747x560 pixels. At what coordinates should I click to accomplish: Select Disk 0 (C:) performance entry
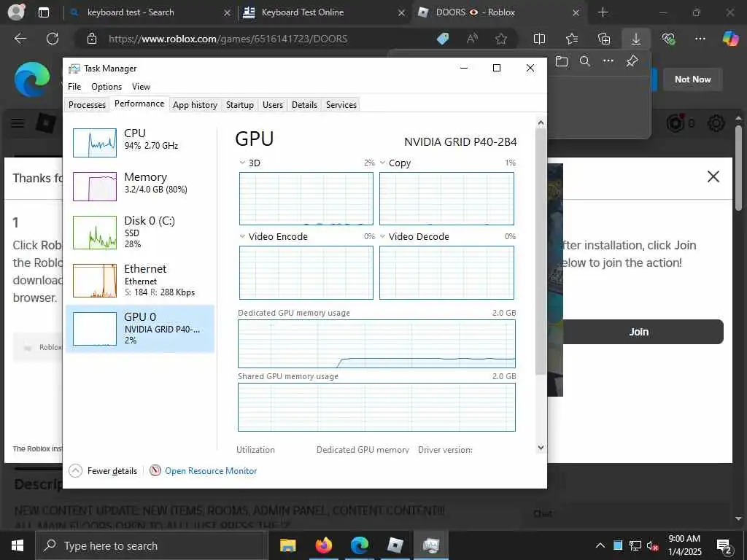click(x=139, y=232)
